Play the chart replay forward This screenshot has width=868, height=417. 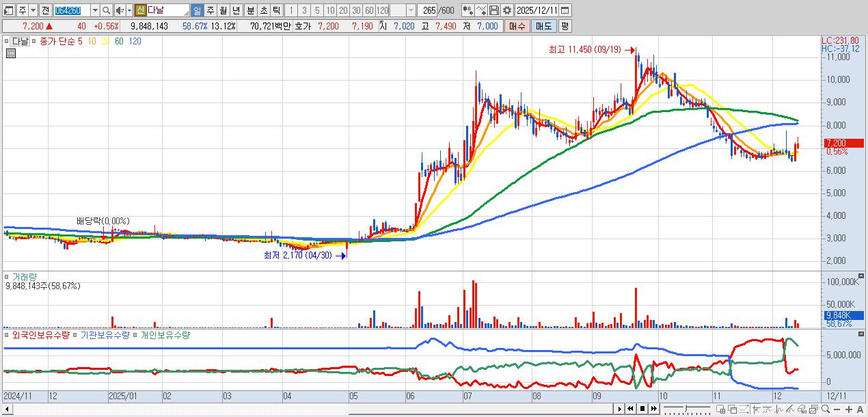(x=620, y=409)
